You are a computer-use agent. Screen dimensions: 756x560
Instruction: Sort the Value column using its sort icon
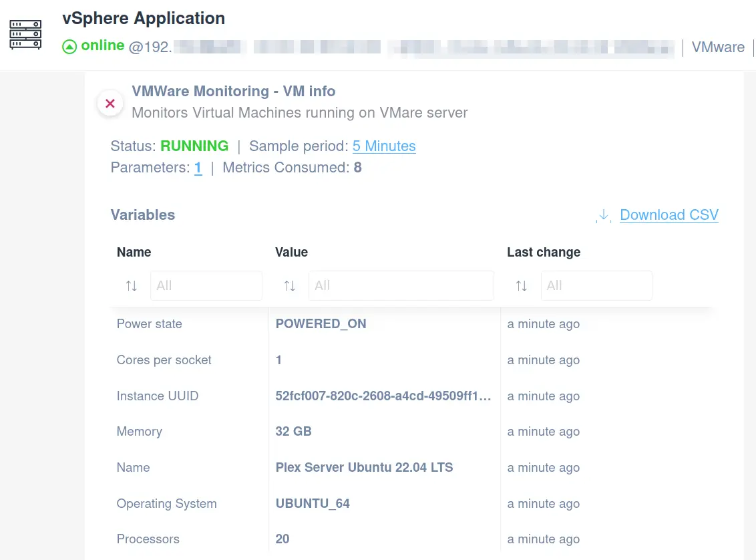[289, 285]
